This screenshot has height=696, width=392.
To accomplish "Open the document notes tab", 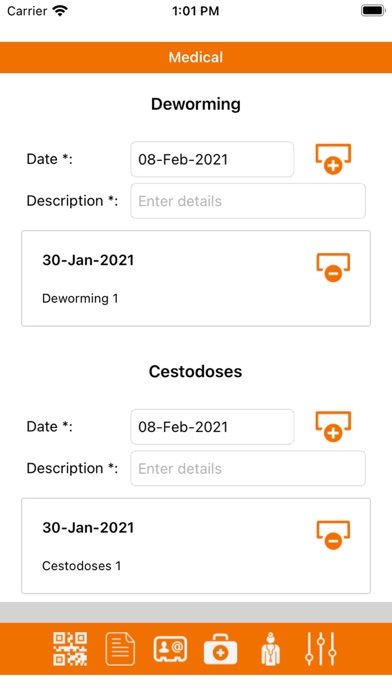I will pos(120,649).
